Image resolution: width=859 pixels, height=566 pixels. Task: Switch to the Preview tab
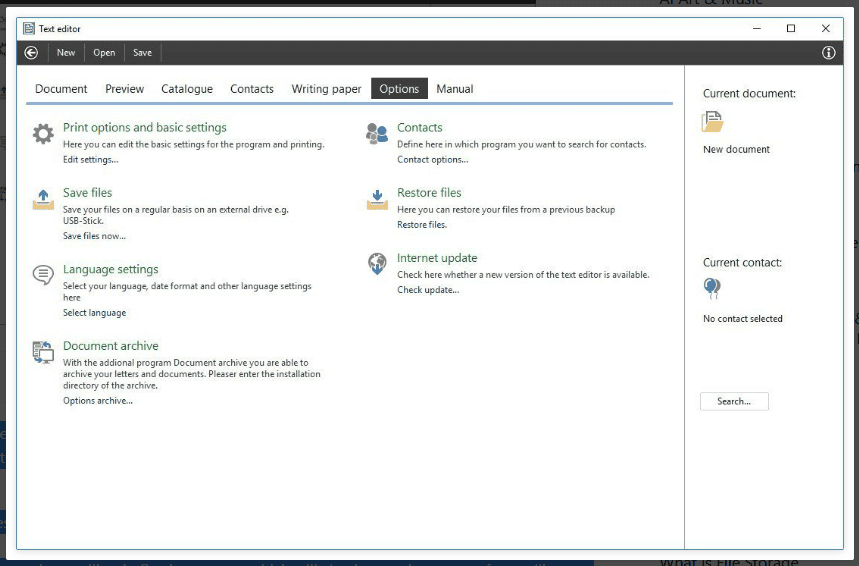[x=124, y=89]
